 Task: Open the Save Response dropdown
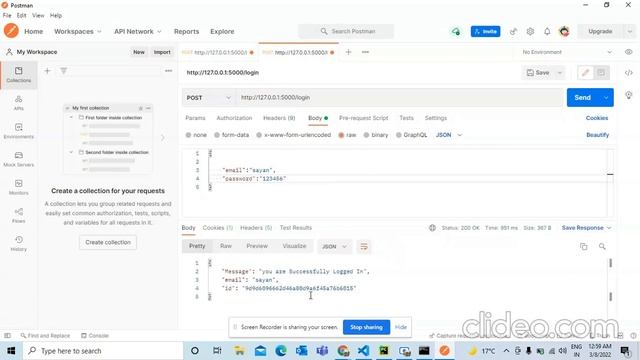pos(586,228)
